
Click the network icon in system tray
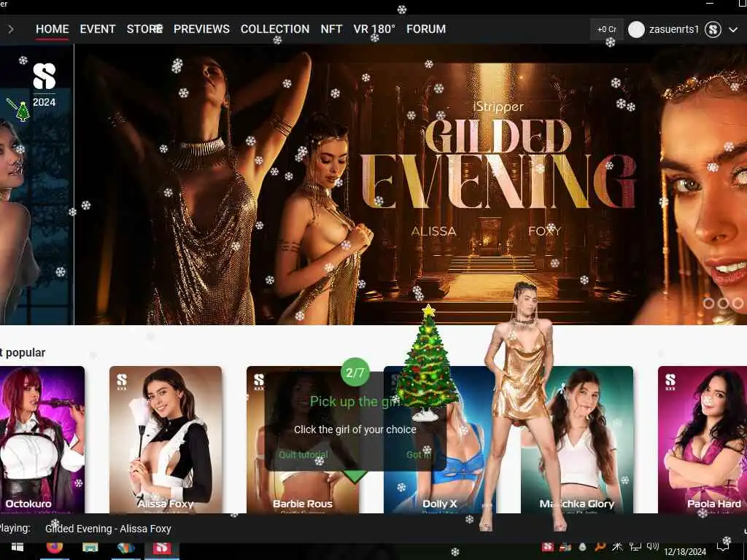point(635,547)
